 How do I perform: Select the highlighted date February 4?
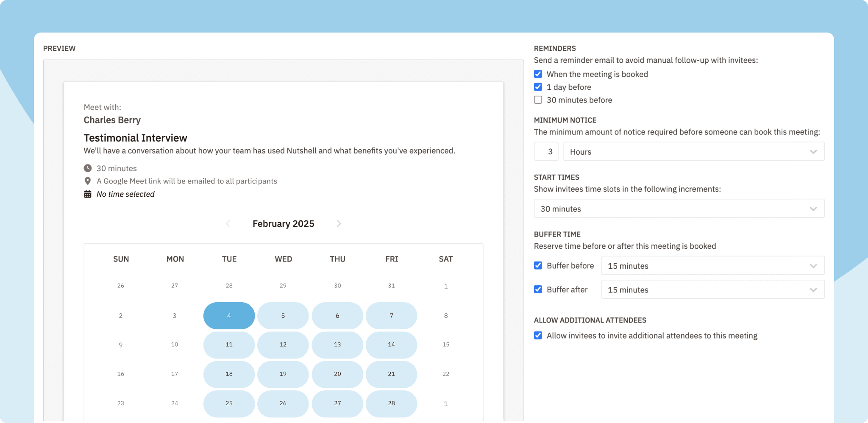[229, 316]
